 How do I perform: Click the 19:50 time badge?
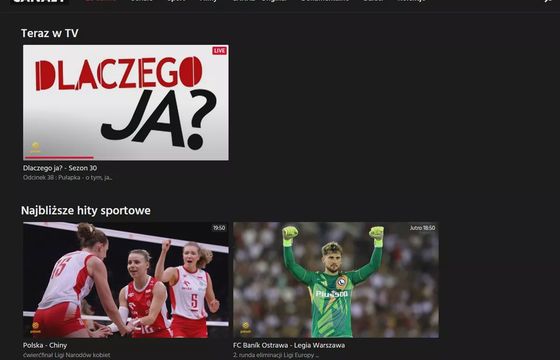click(x=219, y=228)
